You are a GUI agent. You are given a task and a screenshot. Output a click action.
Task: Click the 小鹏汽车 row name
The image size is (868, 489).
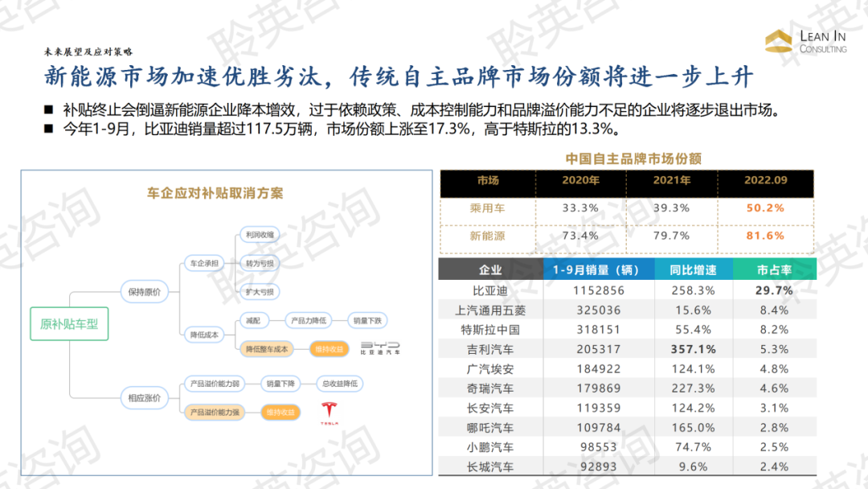pyautogui.click(x=490, y=447)
